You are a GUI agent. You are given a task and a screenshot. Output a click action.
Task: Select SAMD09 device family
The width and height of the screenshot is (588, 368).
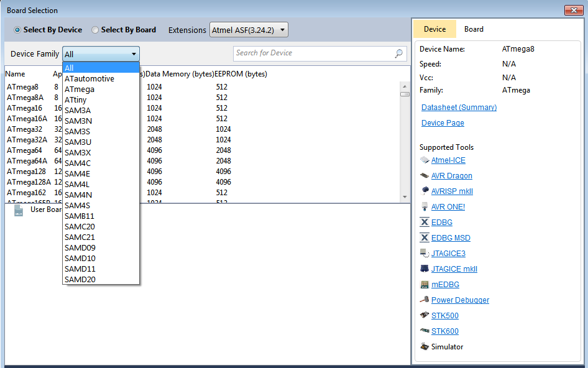tap(101, 247)
